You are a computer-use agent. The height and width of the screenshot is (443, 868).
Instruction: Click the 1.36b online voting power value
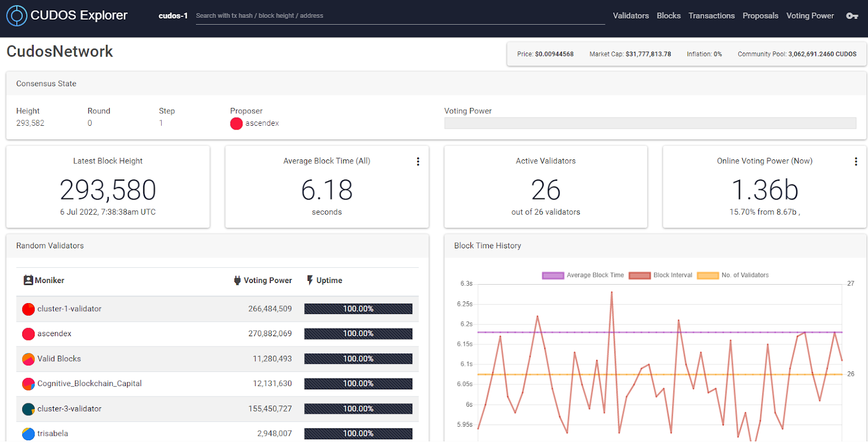(765, 190)
